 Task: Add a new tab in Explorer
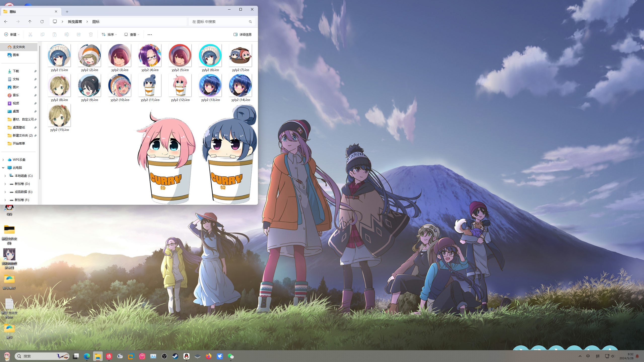67,12
